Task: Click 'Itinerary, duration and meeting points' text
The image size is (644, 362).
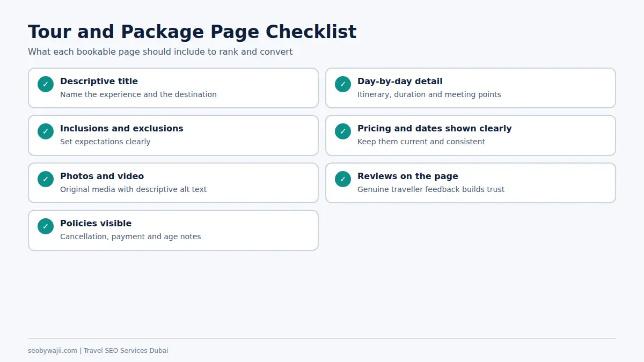Action: click(x=429, y=94)
